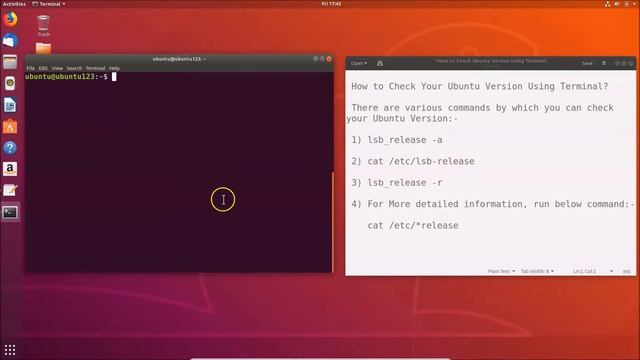Click the Terminal icon in the dock
This screenshot has height=360, width=640.
click(10, 212)
